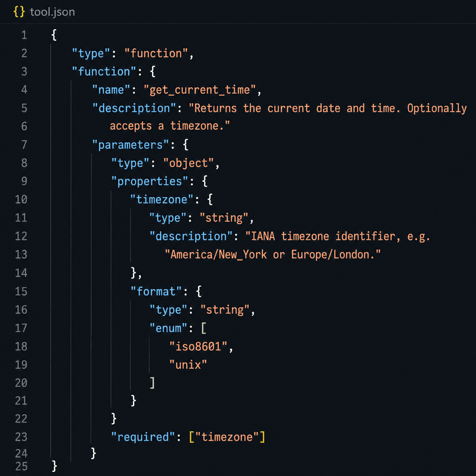476x476 pixels.
Task: Click the "type" key on line 8
Action: [130, 163]
